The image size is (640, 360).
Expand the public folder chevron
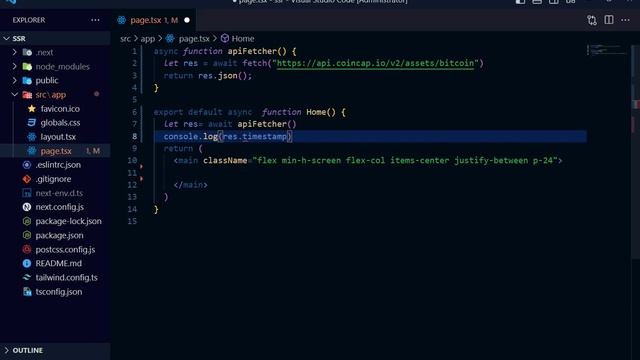coord(15,80)
